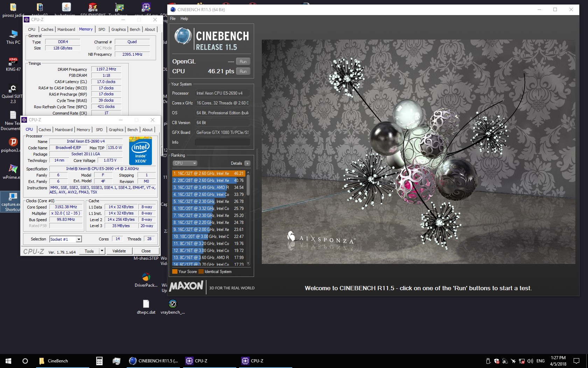Open Graphics tab in front CPU-Z window

point(116,130)
